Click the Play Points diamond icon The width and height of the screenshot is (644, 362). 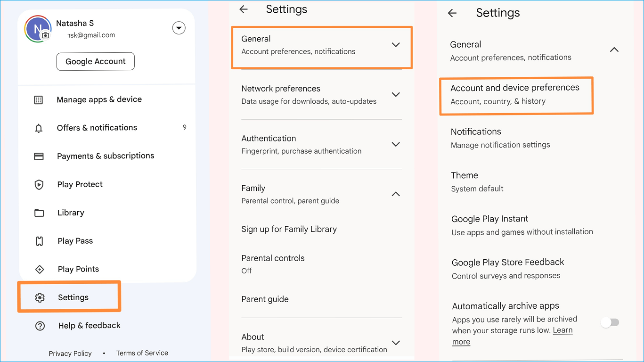click(x=40, y=270)
